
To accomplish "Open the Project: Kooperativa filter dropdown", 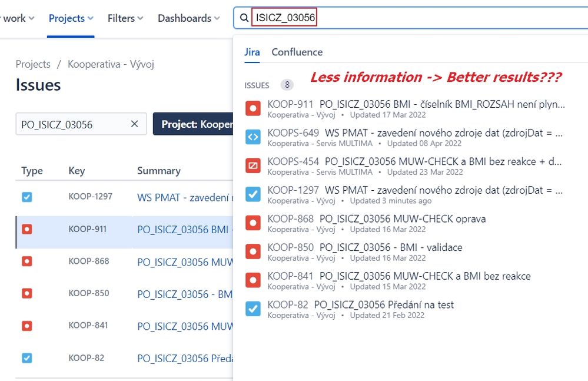I will [192, 124].
